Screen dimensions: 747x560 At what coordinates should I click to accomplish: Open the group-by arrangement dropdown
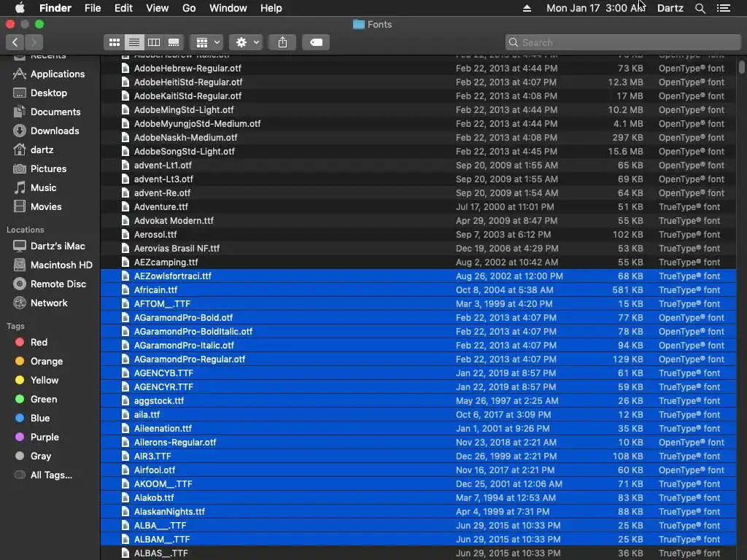click(x=206, y=42)
